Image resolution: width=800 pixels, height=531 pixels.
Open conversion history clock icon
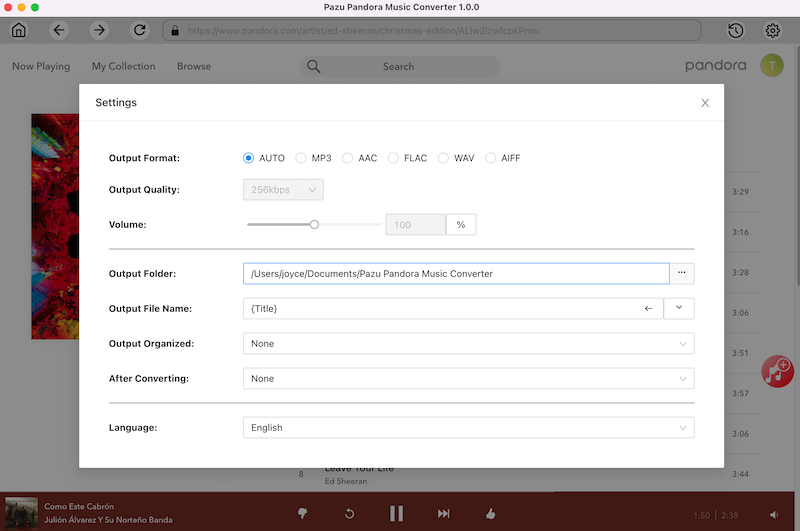pyautogui.click(x=735, y=30)
